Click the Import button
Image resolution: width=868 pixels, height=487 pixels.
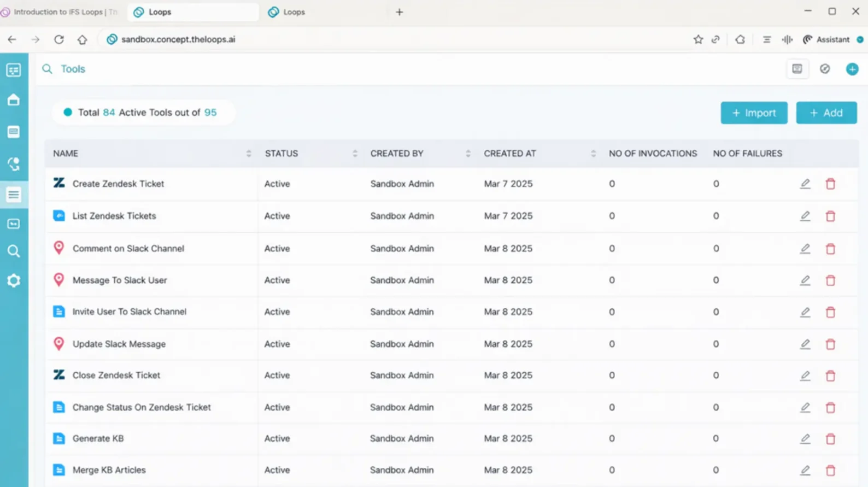tap(753, 113)
